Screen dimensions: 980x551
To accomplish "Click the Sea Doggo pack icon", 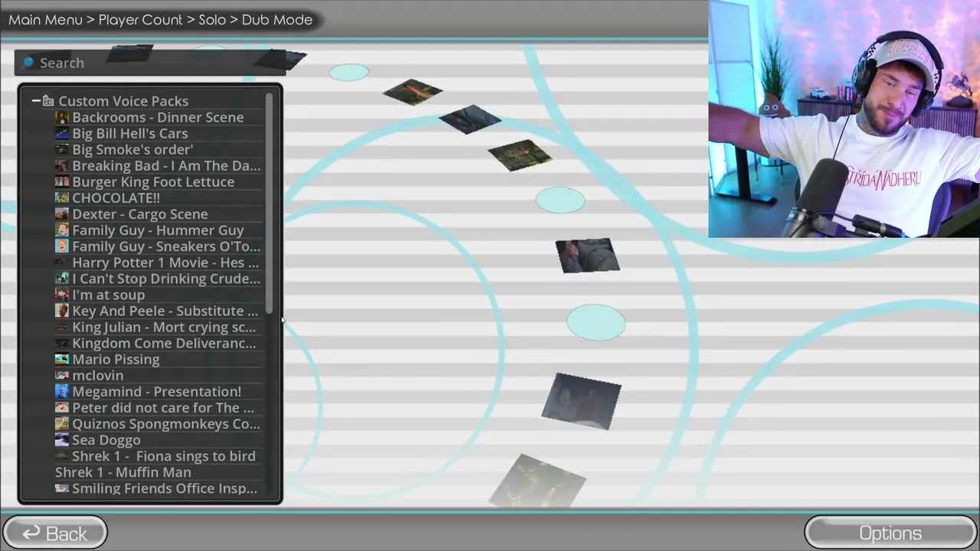I will click(x=62, y=440).
